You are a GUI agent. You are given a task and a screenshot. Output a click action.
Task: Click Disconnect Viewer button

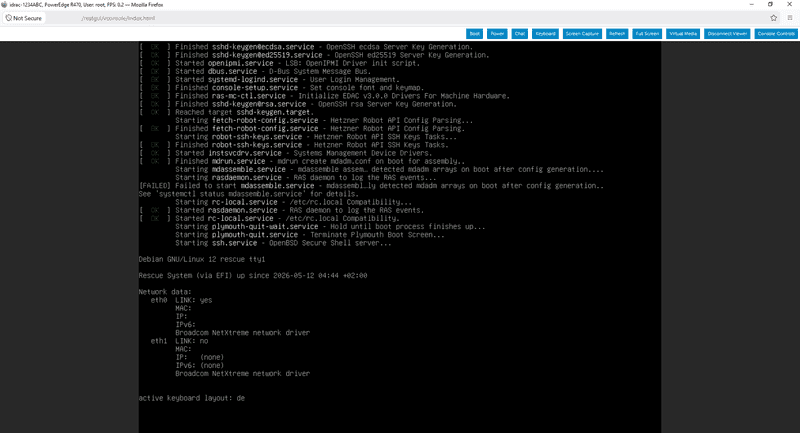[727, 34]
